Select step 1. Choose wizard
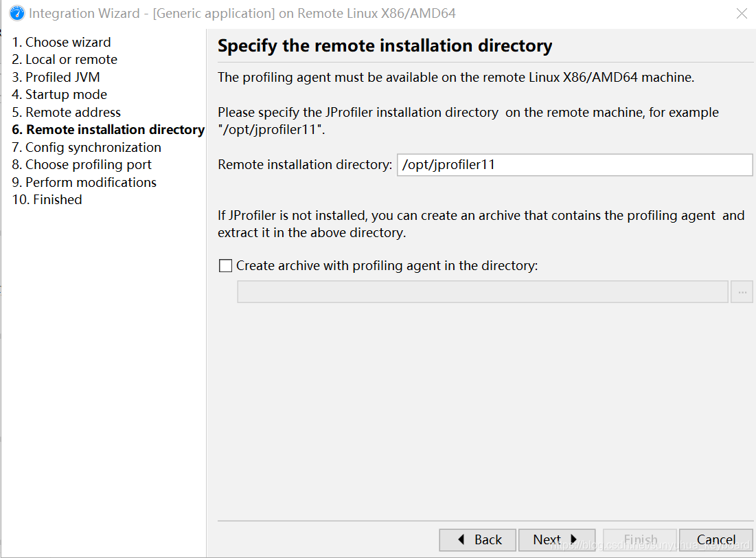The image size is (756, 558). (61, 43)
